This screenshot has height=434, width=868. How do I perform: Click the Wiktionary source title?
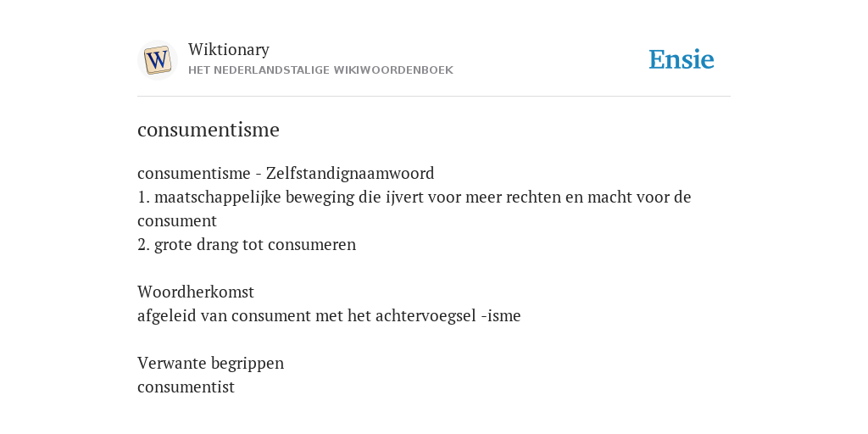[x=229, y=49]
